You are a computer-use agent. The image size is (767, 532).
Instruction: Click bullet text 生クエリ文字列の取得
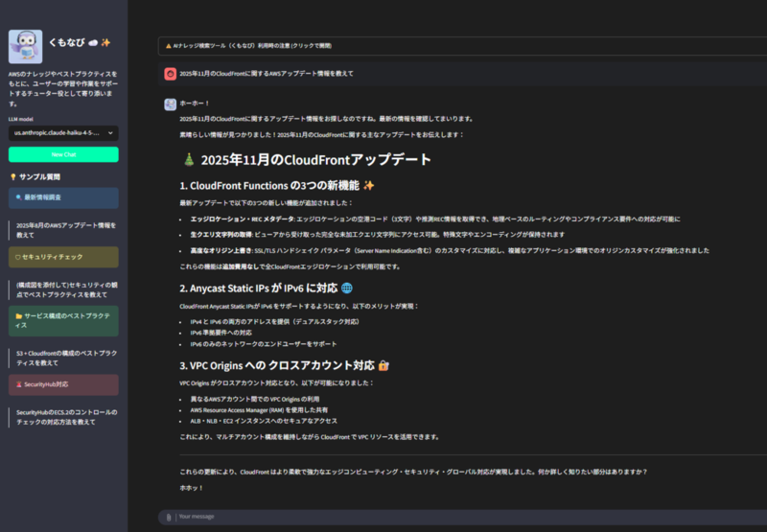pos(221,235)
